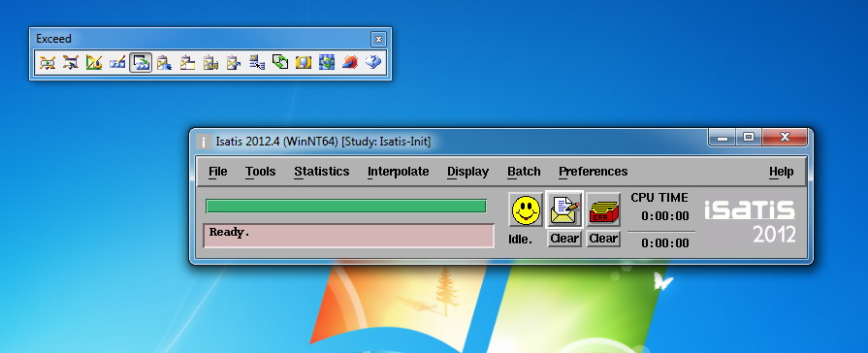Click Clear button under the messages icon

click(x=564, y=239)
